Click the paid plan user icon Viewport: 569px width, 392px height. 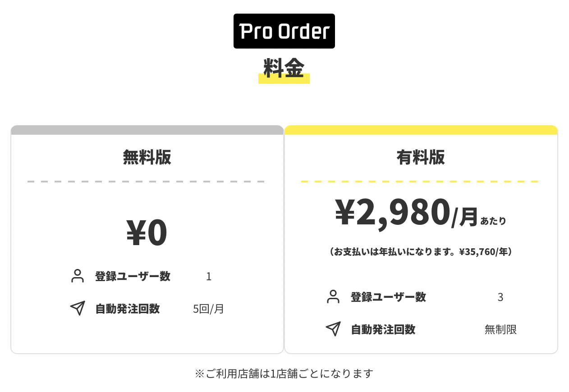pyautogui.click(x=333, y=296)
